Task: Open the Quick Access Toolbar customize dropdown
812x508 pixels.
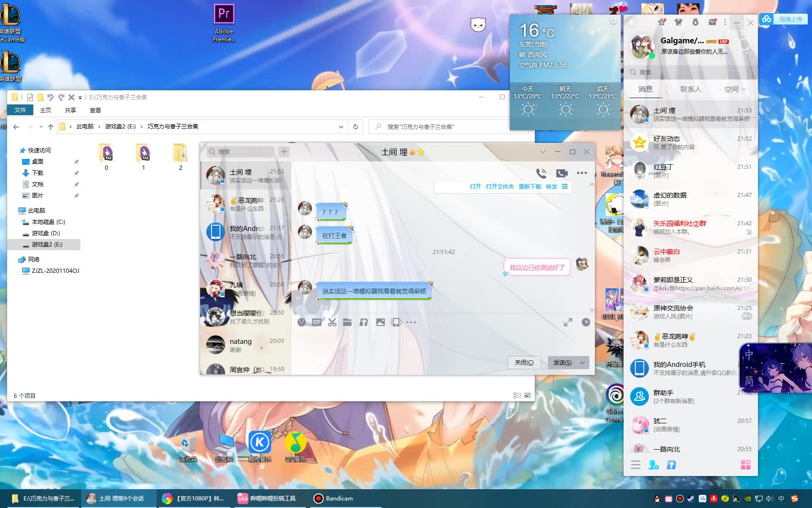Action: [80, 98]
